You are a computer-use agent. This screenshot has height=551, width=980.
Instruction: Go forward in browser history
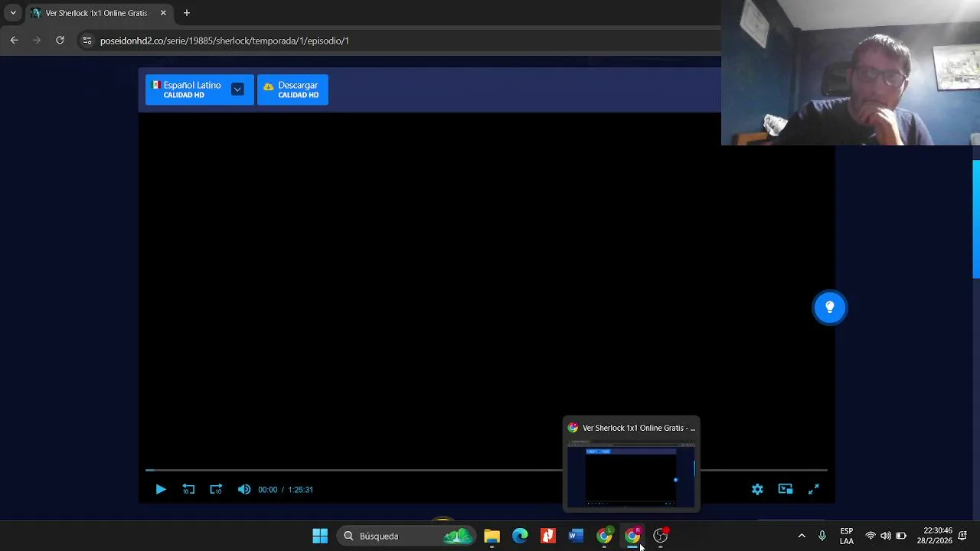(37, 41)
